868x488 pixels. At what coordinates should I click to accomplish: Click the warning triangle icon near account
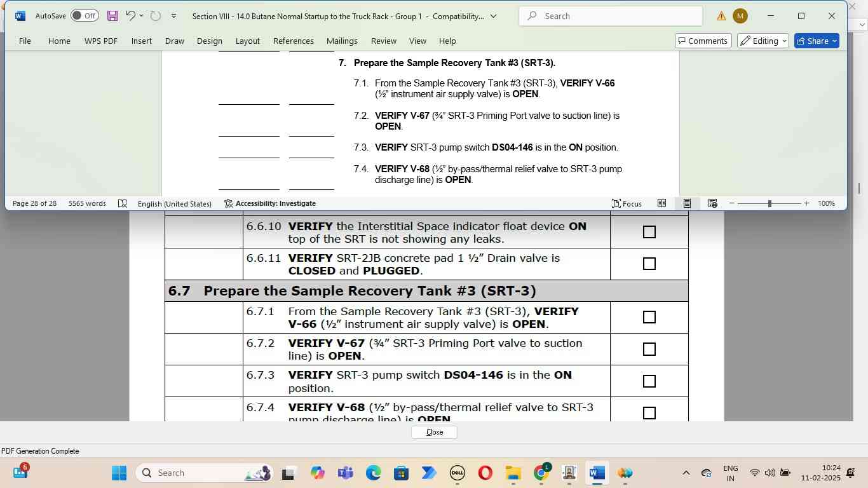click(722, 16)
